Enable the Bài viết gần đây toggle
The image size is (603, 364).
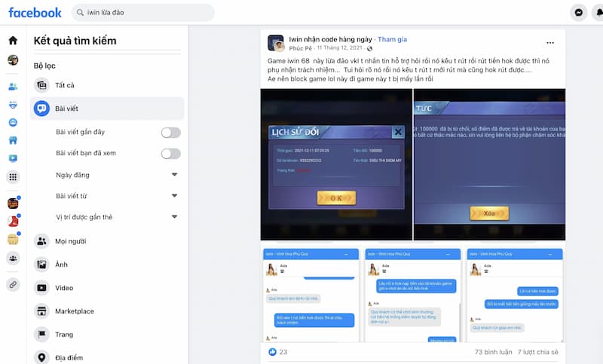coord(170,133)
